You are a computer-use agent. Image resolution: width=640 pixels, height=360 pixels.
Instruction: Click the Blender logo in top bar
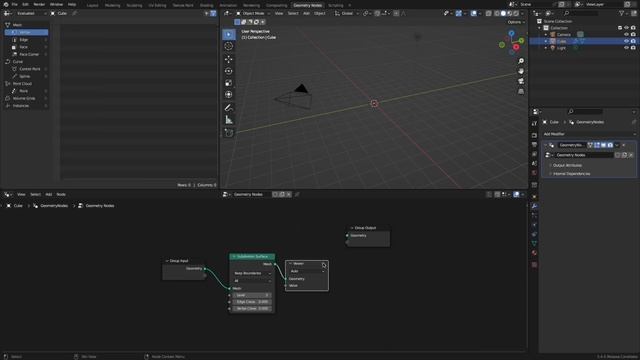click(6, 4)
